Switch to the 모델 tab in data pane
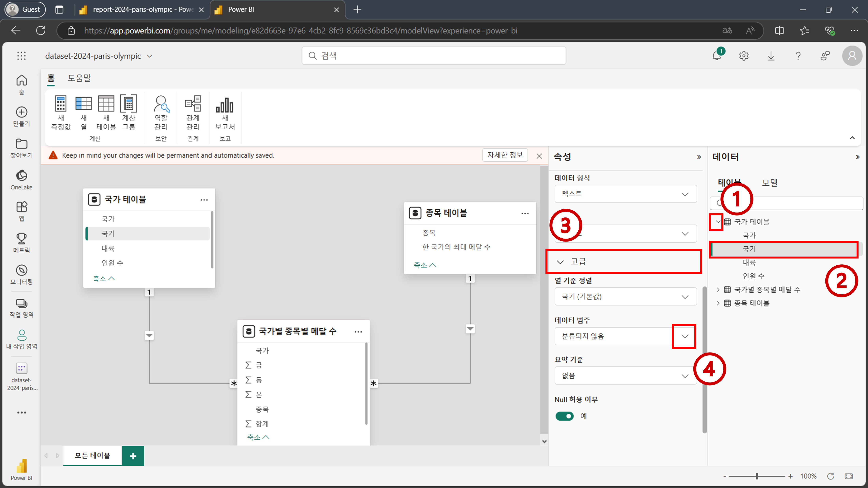Viewport: 868px width, 488px height. click(770, 183)
